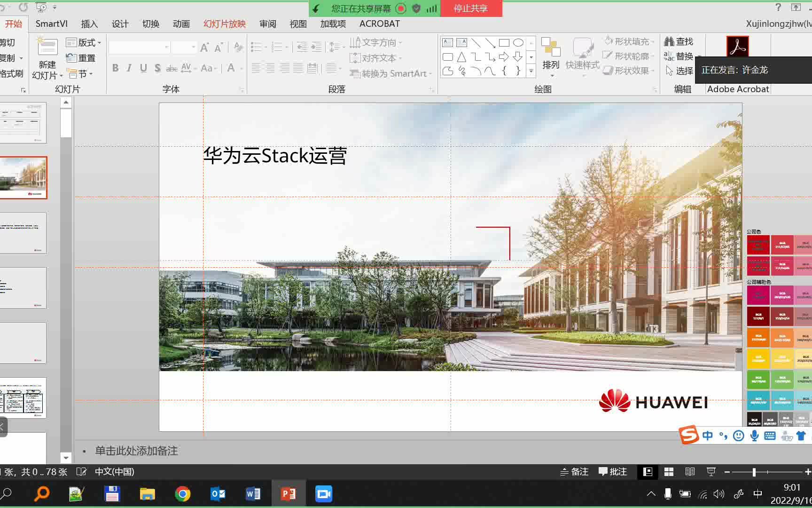812x508 pixels.
Task: Toggle Underline formatting
Action: 143,68
